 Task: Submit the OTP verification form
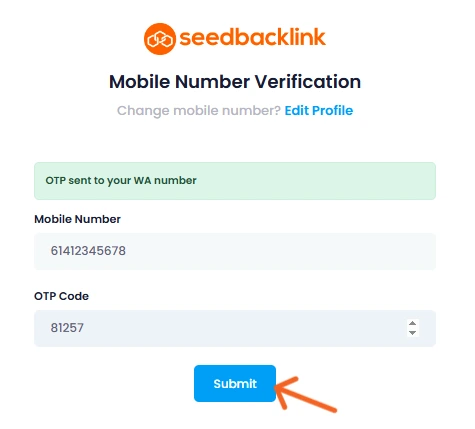235,383
